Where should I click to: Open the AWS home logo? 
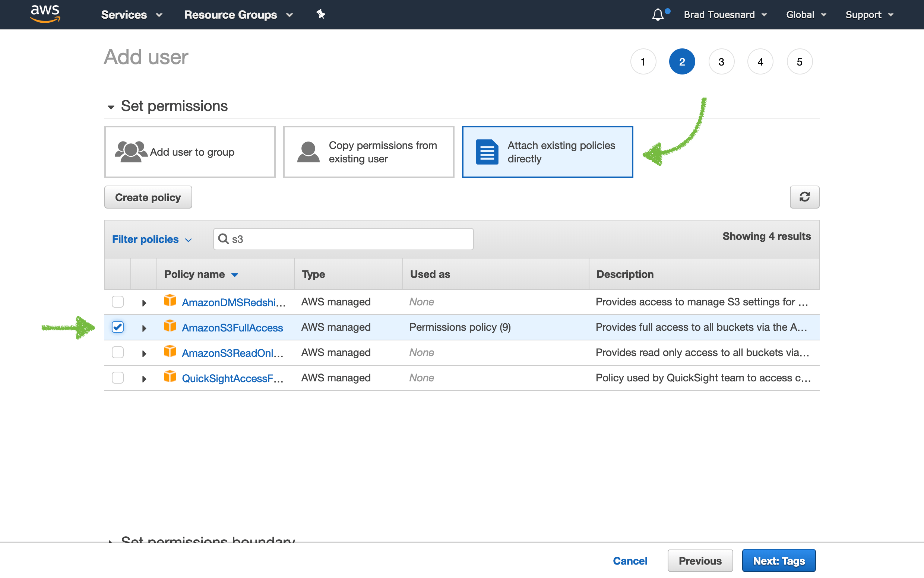coord(45,14)
